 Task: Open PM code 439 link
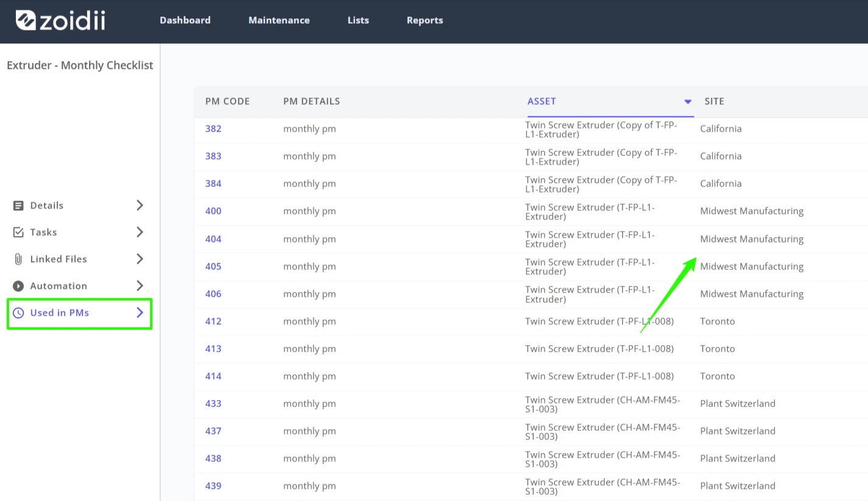[213, 486]
